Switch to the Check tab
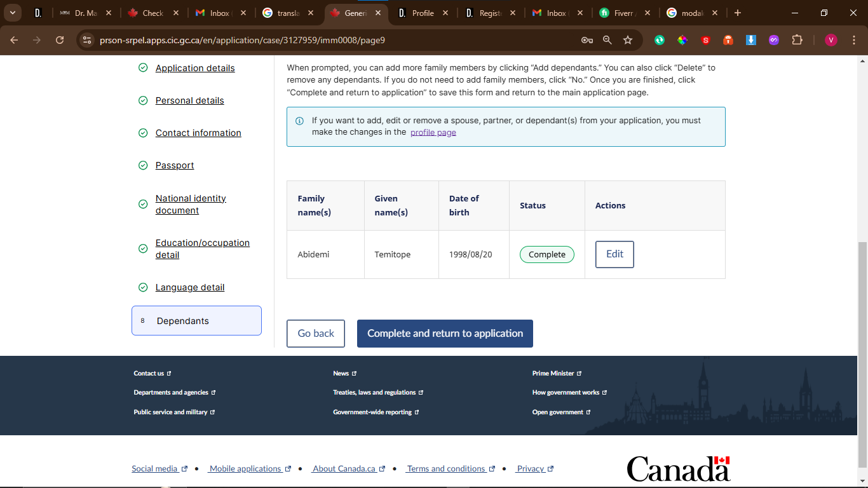The image size is (868, 488). click(x=153, y=13)
